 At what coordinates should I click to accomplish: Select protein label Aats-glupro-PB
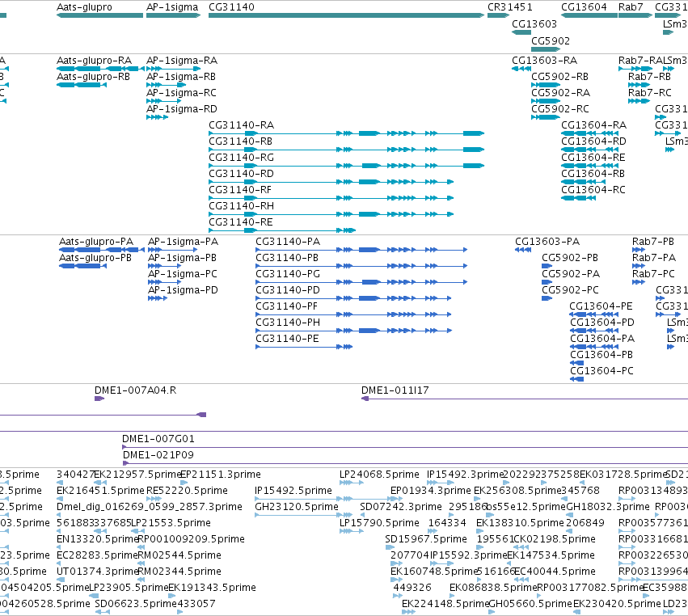tap(95, 258)
